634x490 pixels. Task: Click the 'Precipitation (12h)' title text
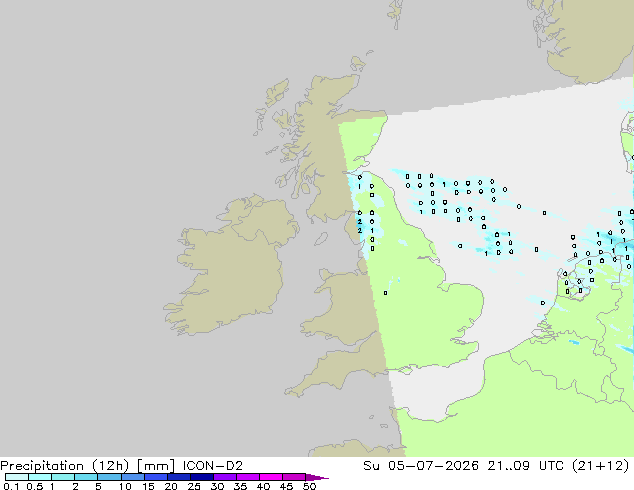pyautogui.click(x=65, y=466)
